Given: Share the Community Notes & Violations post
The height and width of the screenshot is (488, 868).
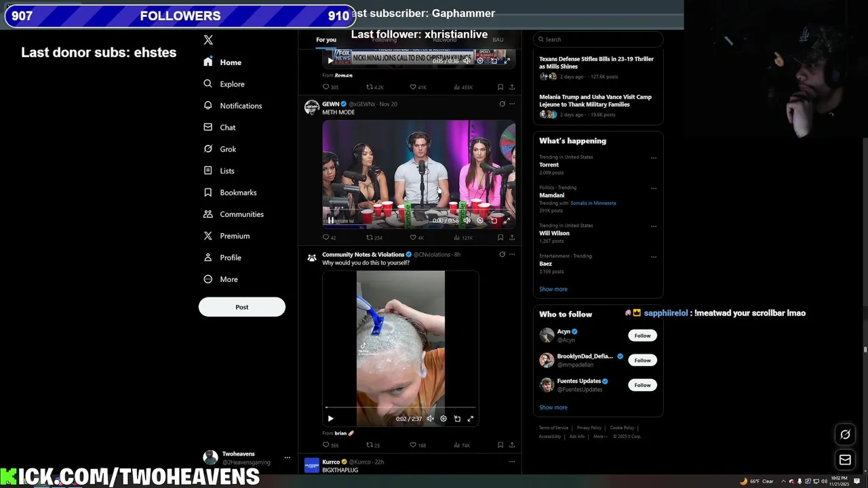Looking at the screenshot, I should click(512, 445).
